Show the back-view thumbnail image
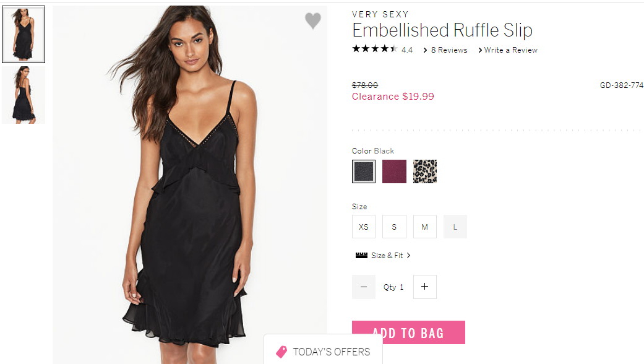Viewport: 644px width, 364px height. click(x=24, y=95)
